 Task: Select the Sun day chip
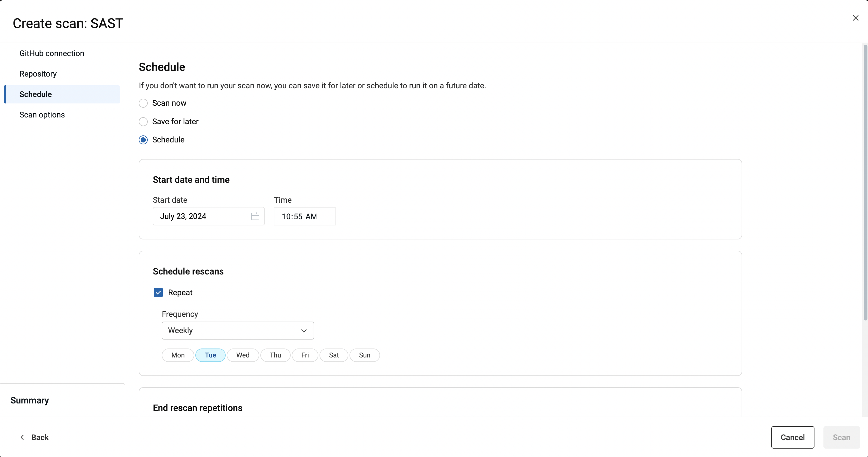point(364,355)
